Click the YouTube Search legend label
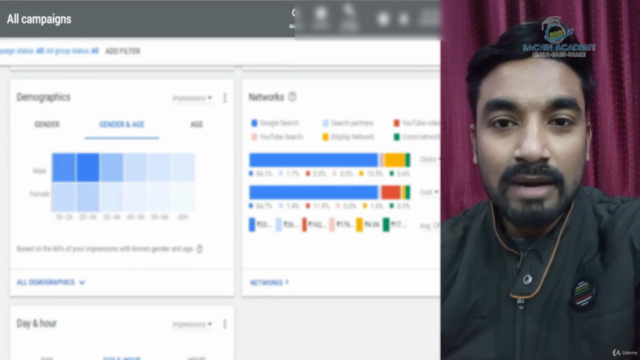This screenshot has height=360, width=640. tap(281, 137)
